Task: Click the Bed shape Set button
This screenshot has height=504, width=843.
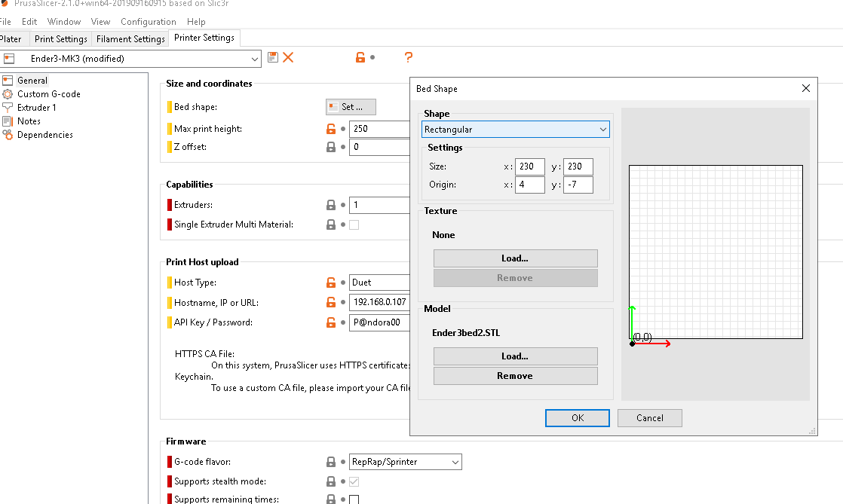Action: tap(351, 107)
